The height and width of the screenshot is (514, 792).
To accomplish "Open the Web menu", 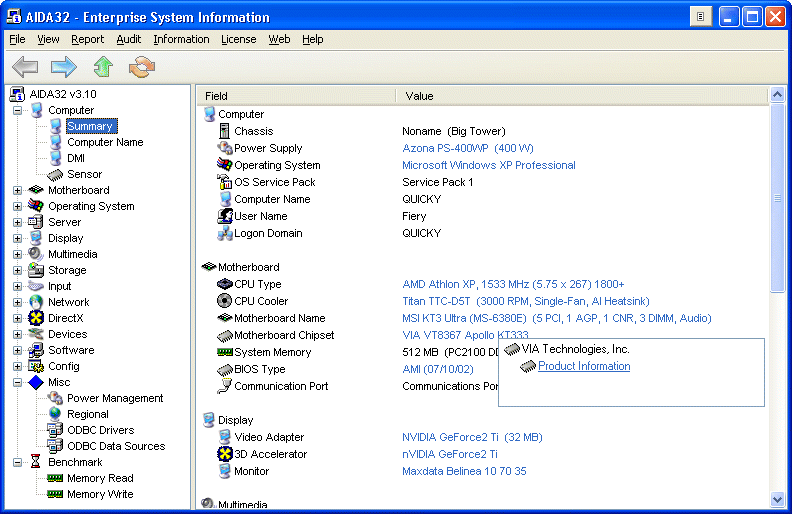I will pos(279,39).
